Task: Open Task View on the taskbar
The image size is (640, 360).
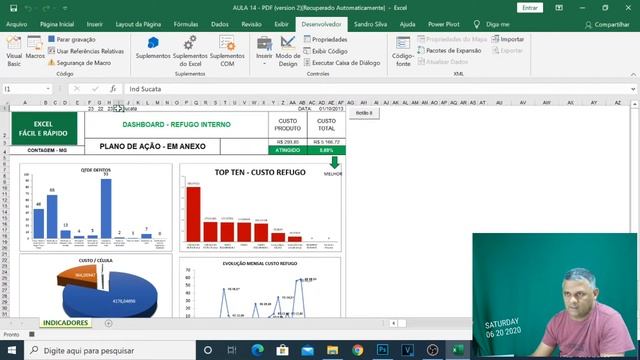Action: pos(232,350)
